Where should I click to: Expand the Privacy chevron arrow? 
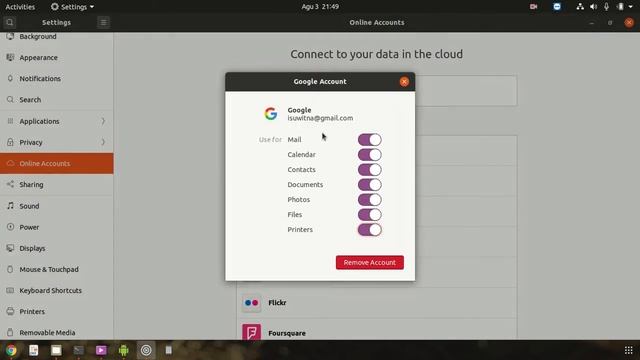point(103,142)
